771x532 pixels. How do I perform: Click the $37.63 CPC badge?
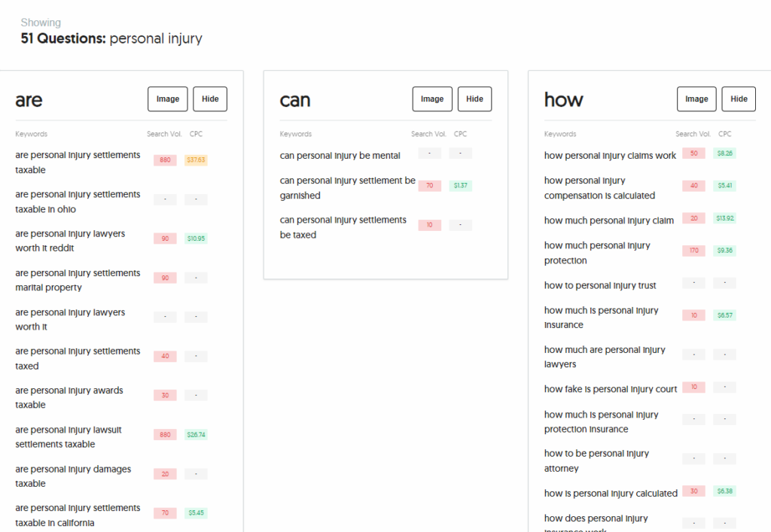pyautogui.click(x=196, y=160)
